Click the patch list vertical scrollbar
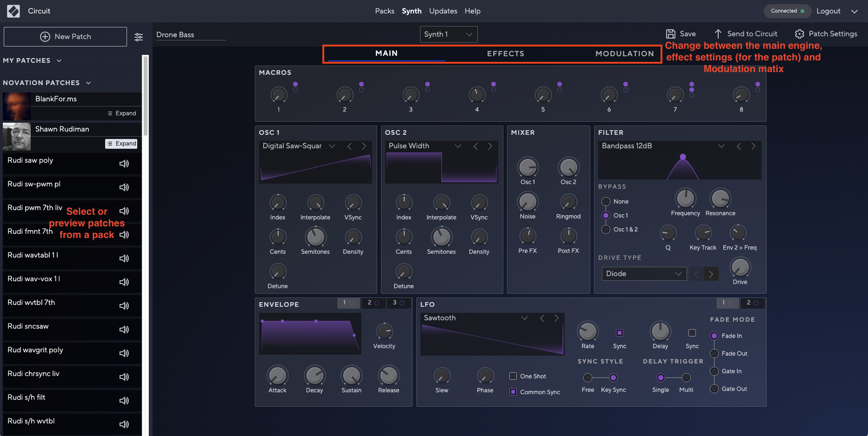 pos(146,95)
